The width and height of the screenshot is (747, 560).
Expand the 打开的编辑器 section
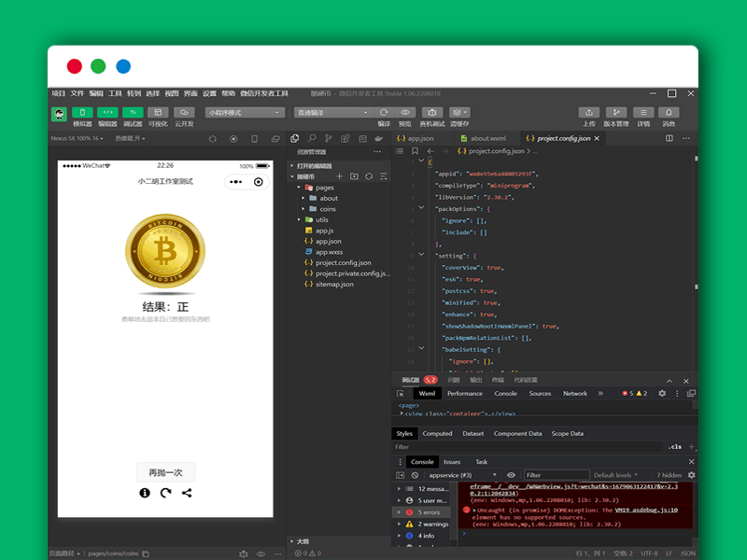point(312,166)
